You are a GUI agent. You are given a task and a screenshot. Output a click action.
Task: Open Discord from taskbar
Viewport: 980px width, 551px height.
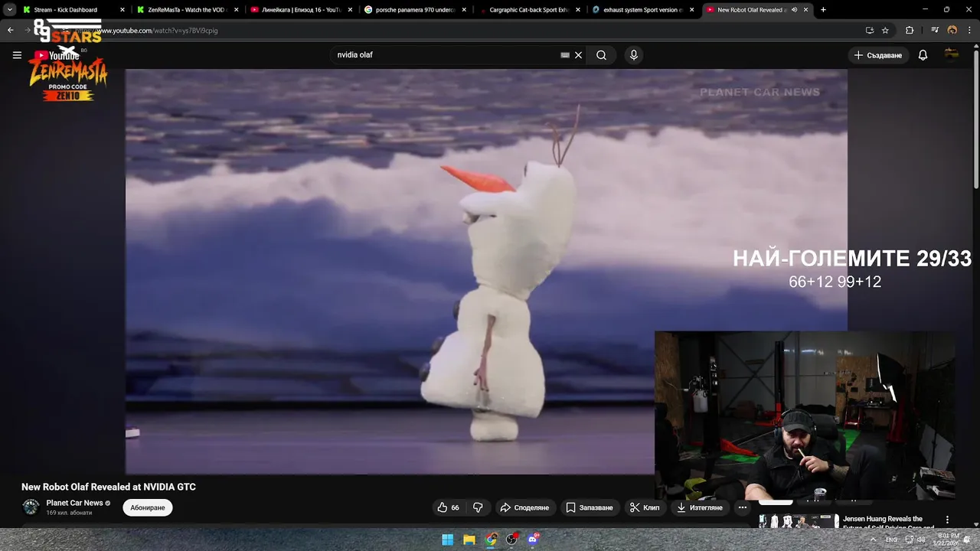(x=534, y=540)
